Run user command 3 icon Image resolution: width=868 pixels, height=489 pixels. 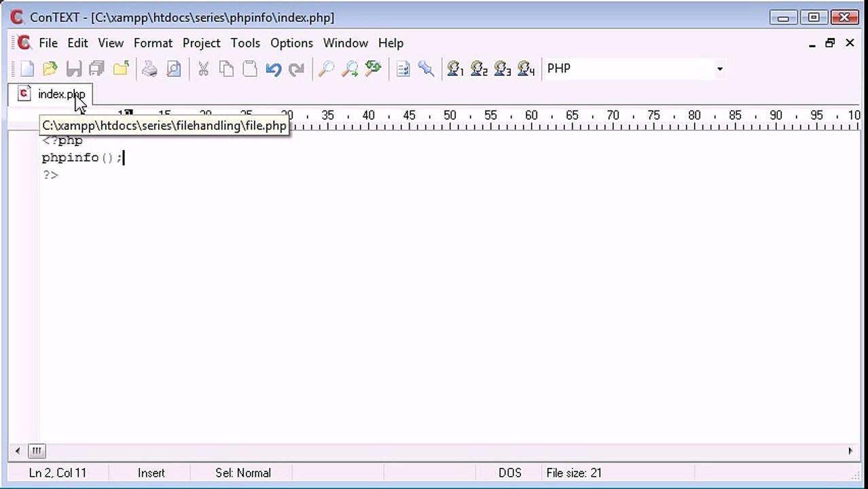503,69
